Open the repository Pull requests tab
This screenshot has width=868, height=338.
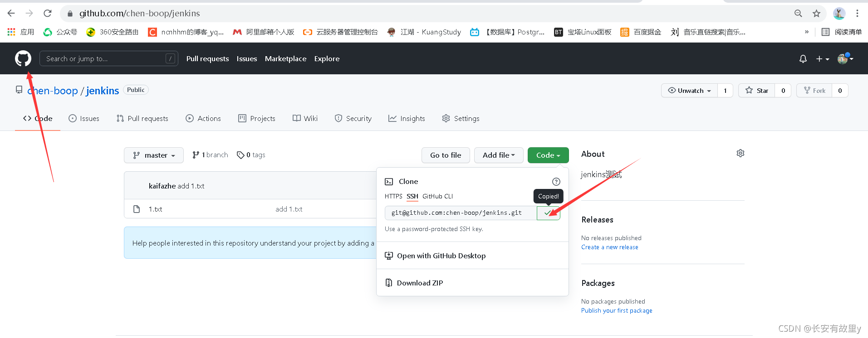click(x=142, y=118)
